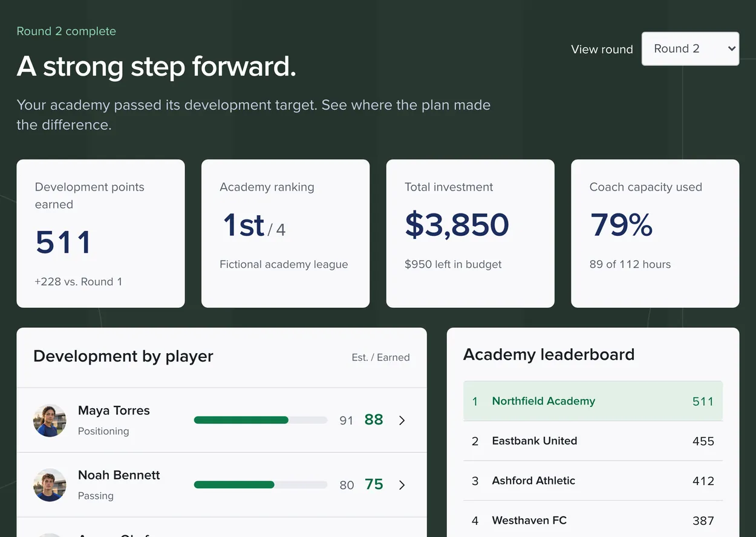Click Eastbank United score 455
756x537 pixels.
click(x=703, y=441)
